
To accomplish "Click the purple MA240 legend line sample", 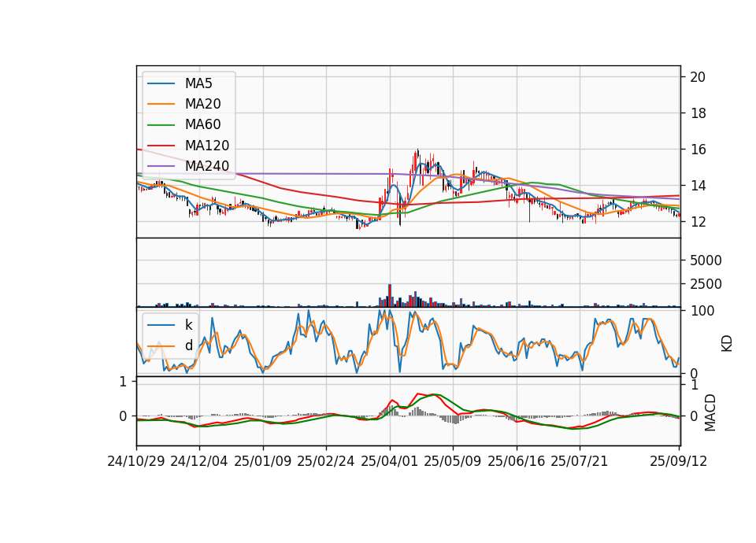I will [x=161, y=166].
